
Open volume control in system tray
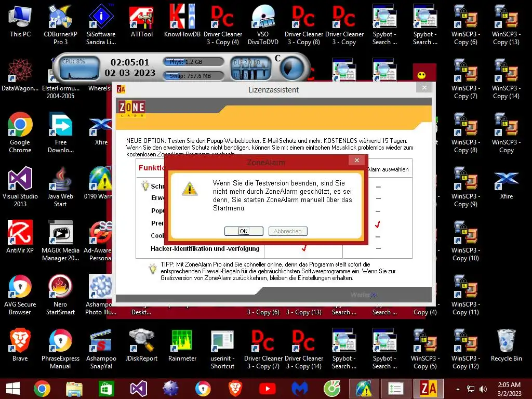pos(483,389)
